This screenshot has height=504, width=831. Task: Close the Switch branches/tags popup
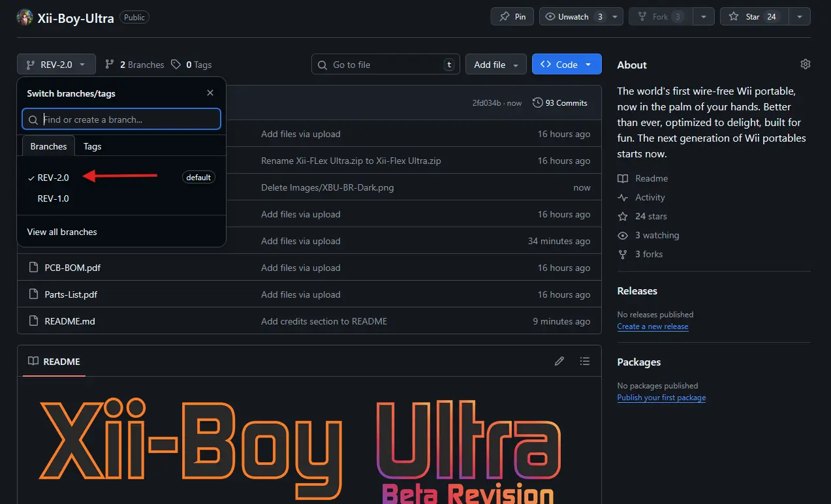point(210,93)
